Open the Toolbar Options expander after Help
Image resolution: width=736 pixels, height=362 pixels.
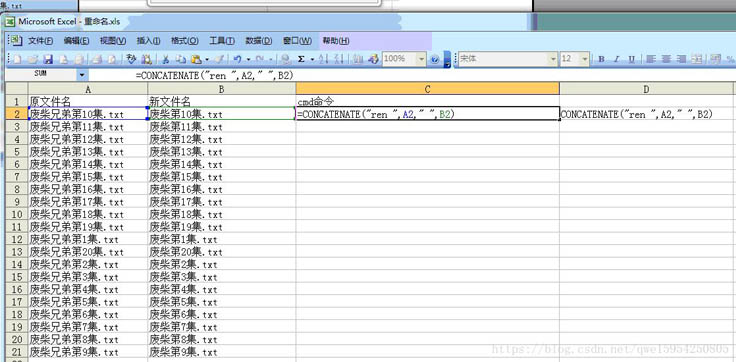[447, 59]
